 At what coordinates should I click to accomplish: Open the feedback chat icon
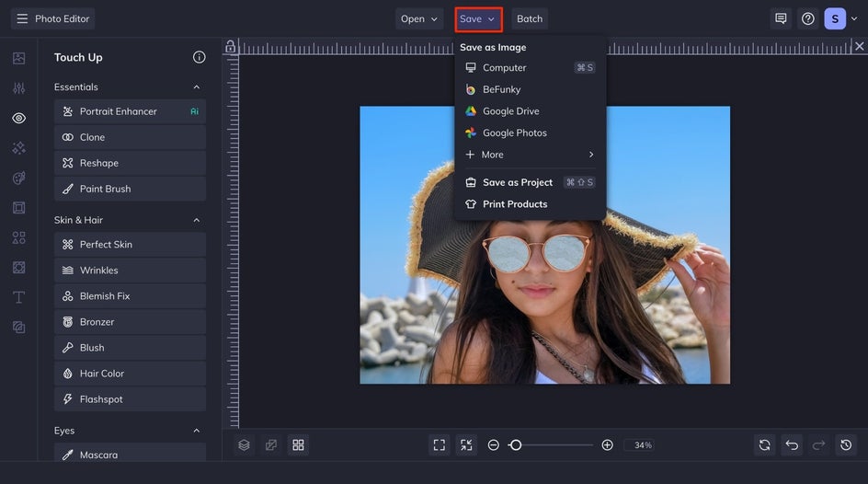pyautogui.click(x=781, y=18)
